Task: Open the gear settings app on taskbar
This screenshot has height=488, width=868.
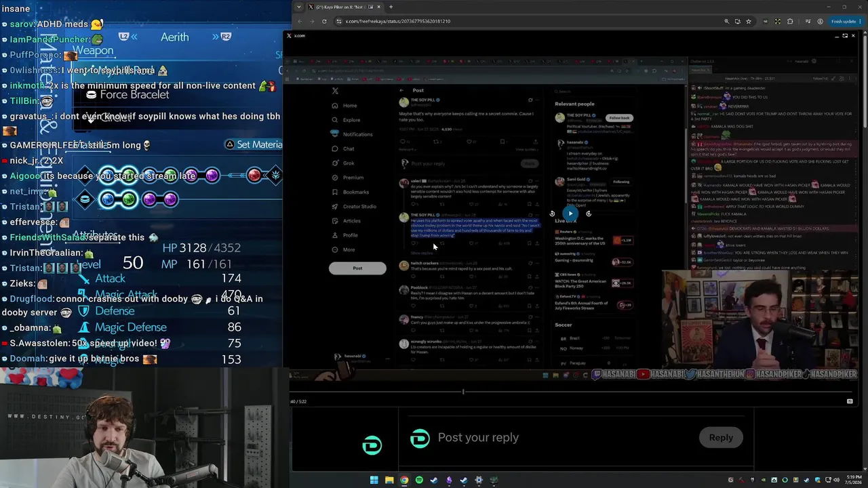Action: point(479,480)
